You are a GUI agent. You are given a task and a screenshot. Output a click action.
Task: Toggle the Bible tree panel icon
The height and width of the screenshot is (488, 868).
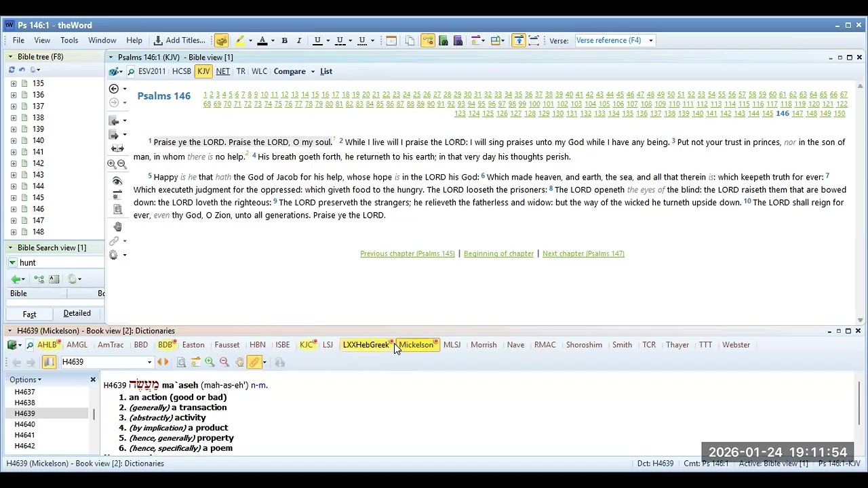[428, 41]
